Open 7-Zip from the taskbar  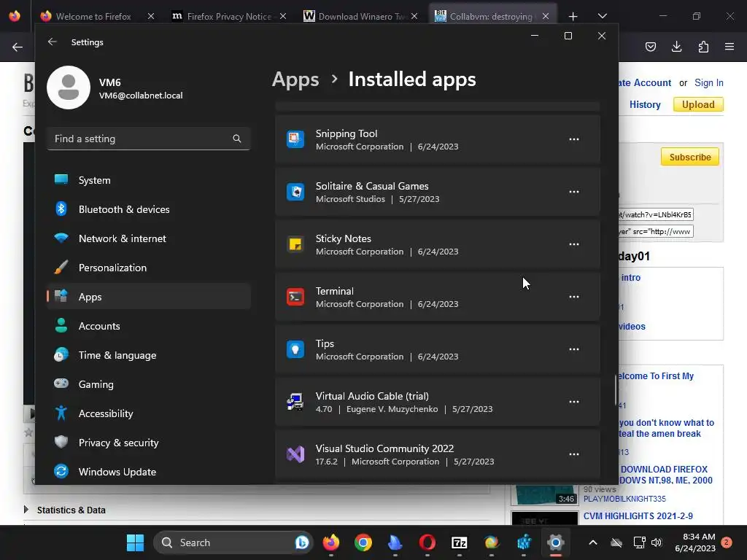click(x=460, y=542)
